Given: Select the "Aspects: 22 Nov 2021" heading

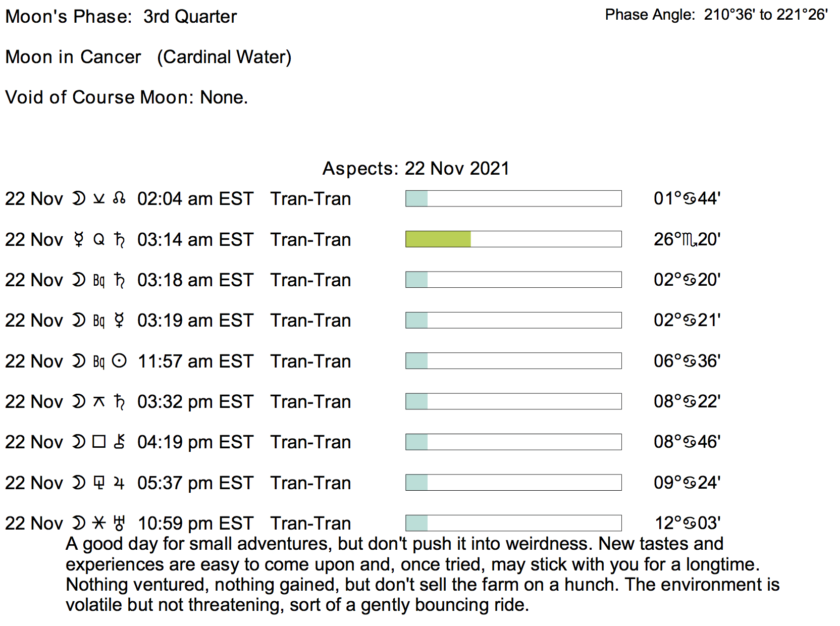Looking at the screenshot, I should pyautogui.click(x=415, y=168).
